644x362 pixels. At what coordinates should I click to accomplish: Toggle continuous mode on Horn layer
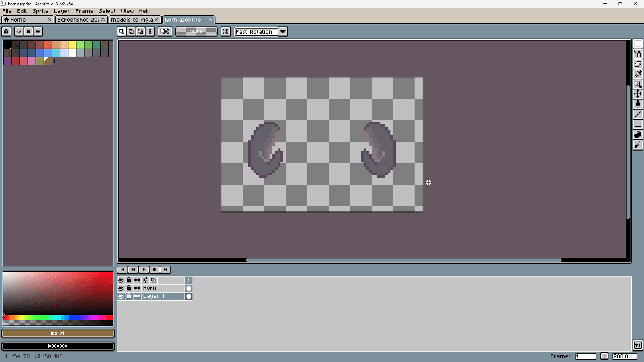(x=137, y=288)
